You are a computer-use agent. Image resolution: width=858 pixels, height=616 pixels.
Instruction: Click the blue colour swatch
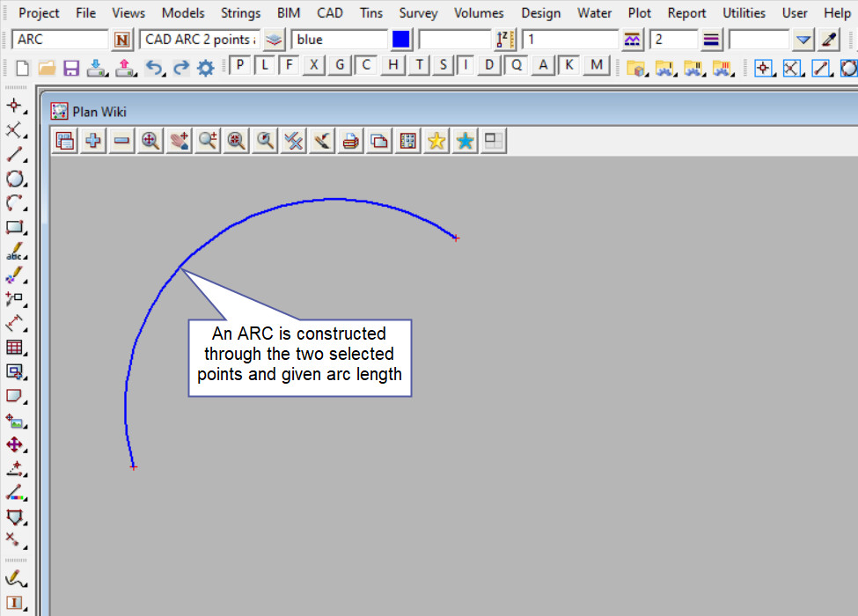401,40
